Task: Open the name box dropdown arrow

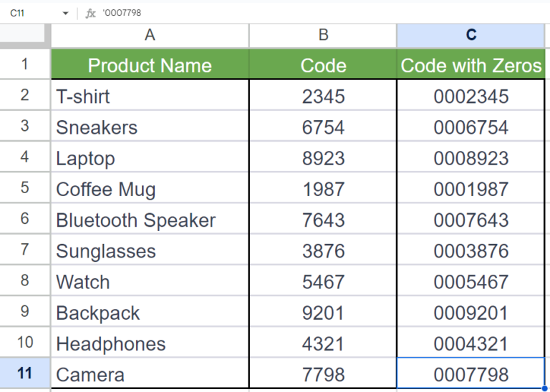Action: [65, 13]
